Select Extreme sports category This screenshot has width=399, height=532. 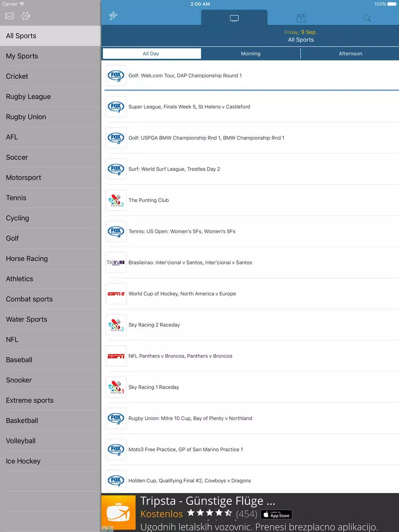(50, 400)
